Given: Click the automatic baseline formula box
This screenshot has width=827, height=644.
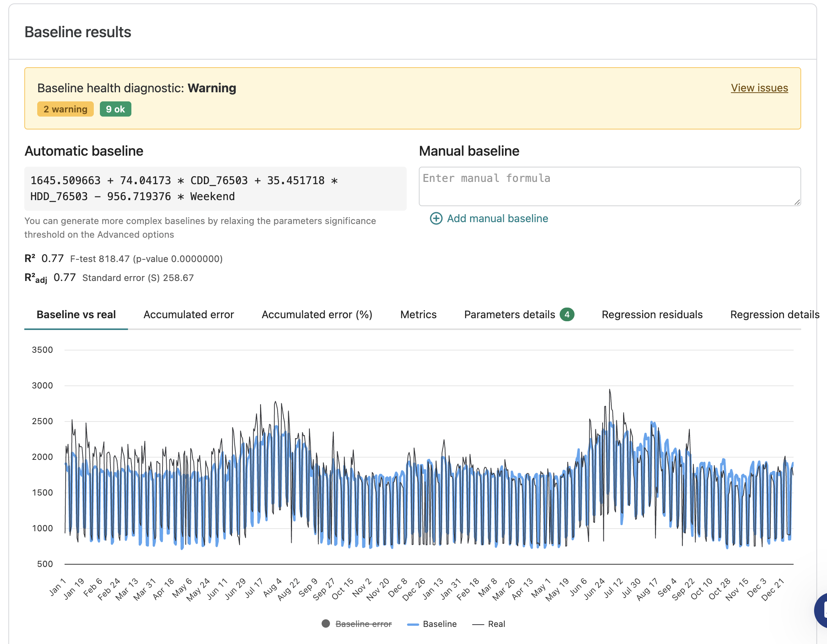Looking at the screenshot, I should point(215,188).
